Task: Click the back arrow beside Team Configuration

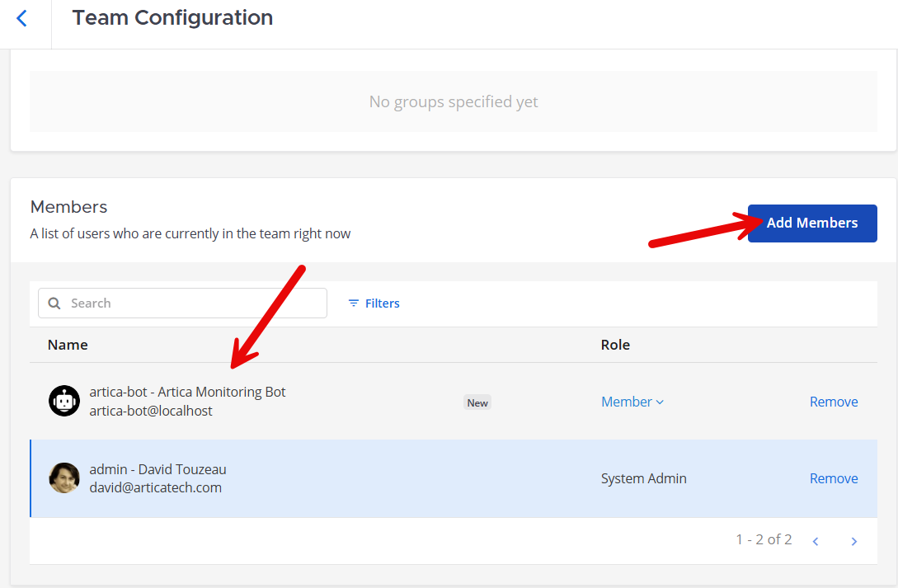Action: [22, 18]
